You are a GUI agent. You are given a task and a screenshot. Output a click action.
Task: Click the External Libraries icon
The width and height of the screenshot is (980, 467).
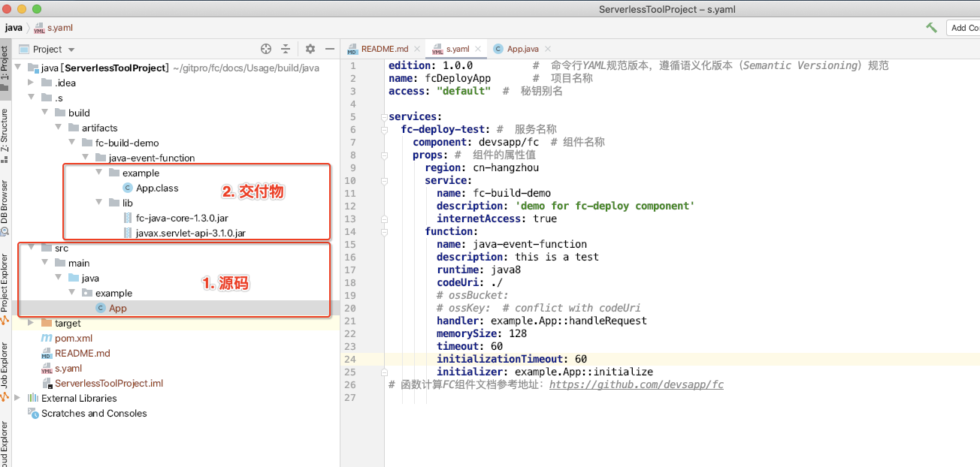tap(33, 398)
